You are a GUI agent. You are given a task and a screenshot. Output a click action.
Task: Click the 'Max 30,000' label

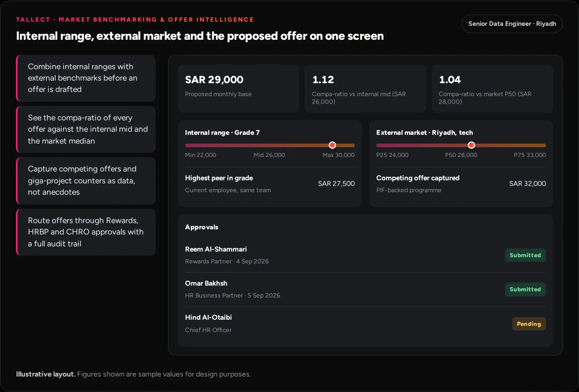tap(339, 155)
